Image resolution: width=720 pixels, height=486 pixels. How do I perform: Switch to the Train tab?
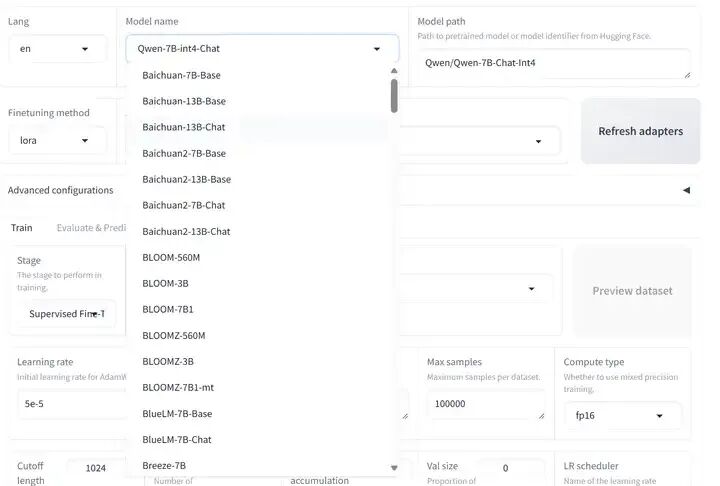[22, 228]
